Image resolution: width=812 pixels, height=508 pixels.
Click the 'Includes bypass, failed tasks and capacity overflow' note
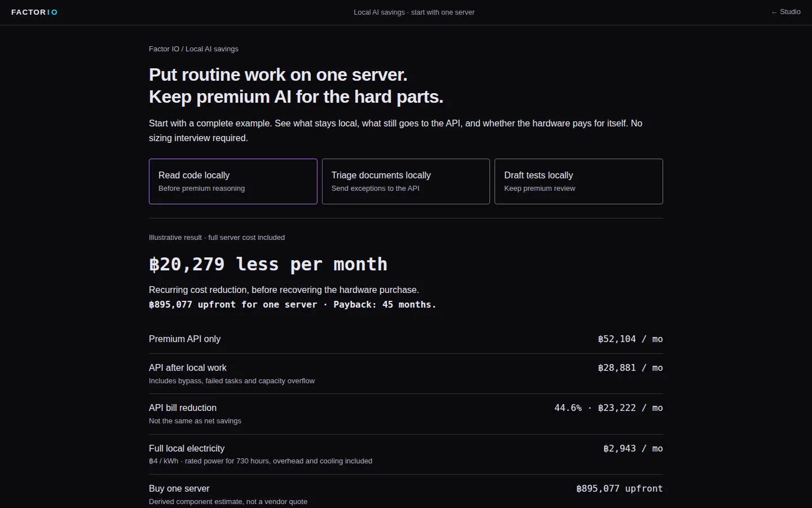(232, 381)
